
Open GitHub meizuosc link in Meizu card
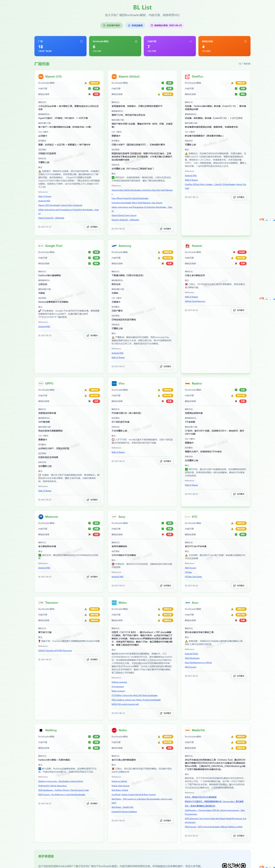click(x=119, y=682)
